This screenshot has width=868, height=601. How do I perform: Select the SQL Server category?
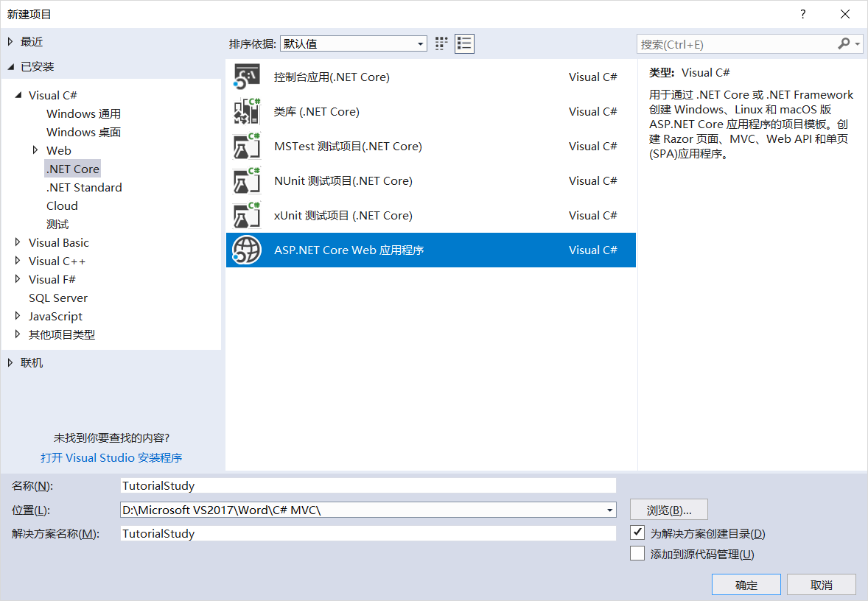point(58,298)
